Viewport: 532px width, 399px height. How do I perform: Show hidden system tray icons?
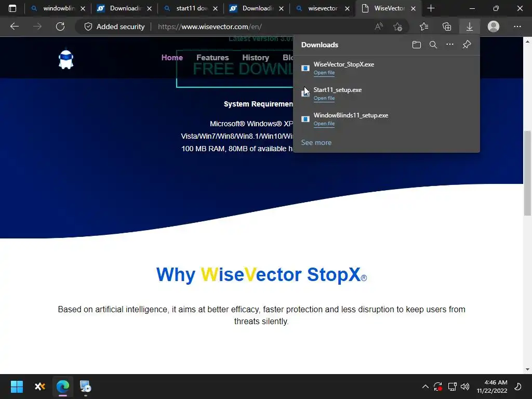pyautogui.click(x=425, y=387)
